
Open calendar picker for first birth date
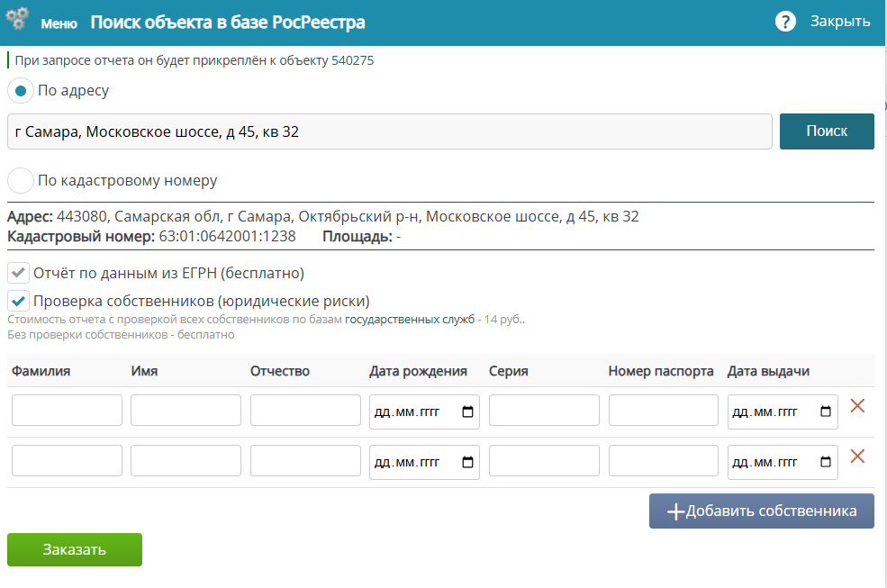[x=467, y=412]
